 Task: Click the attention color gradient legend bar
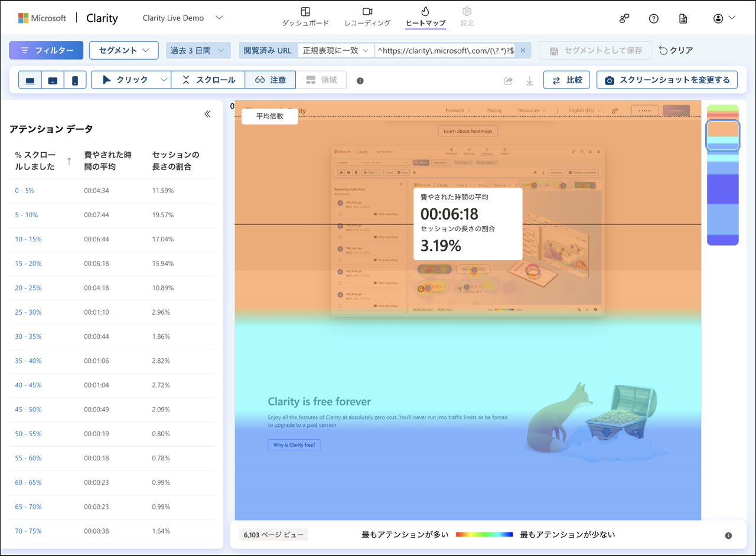tap(484, 535)
